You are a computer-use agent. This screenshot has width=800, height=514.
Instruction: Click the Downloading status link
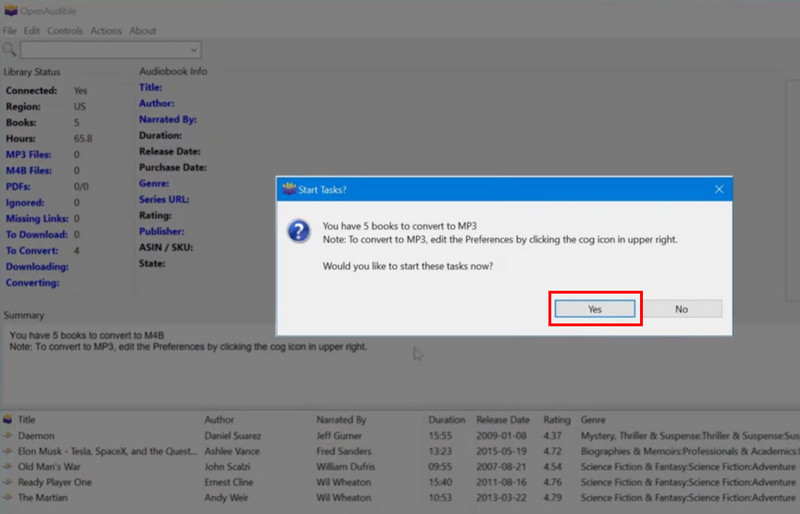pos(37,266)
